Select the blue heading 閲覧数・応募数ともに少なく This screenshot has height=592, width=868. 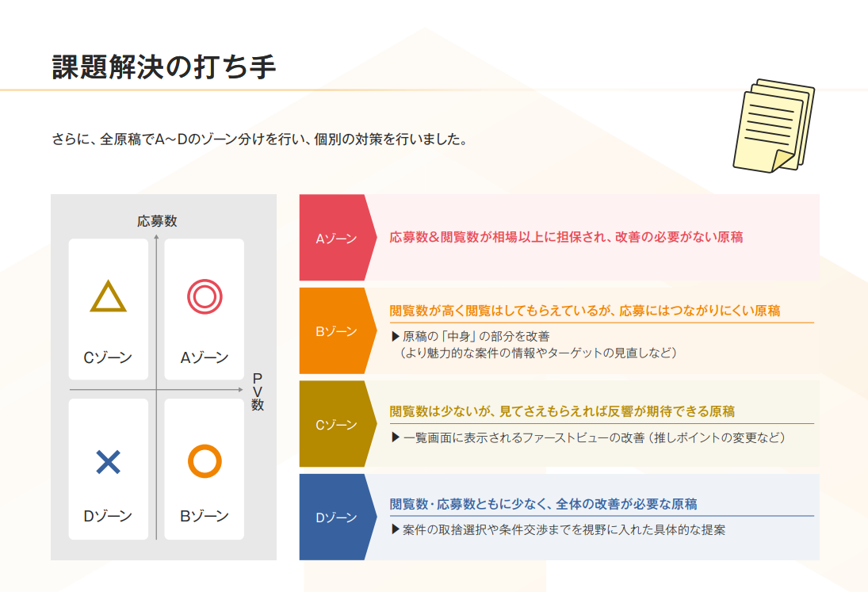click(x=543, y=504)
